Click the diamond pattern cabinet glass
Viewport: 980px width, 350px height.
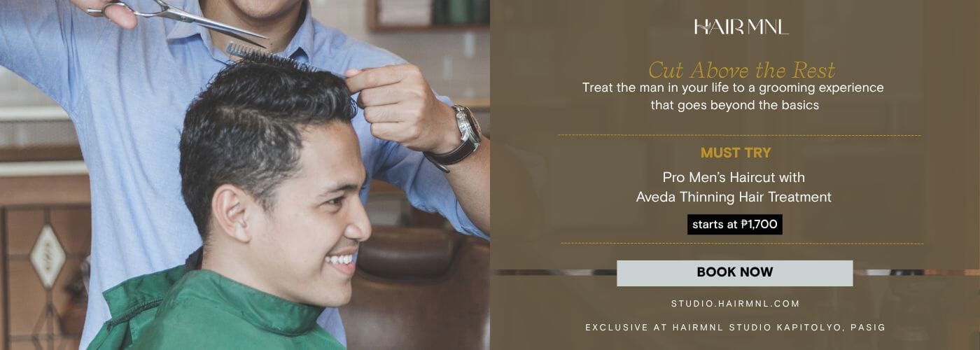[48, 255]
